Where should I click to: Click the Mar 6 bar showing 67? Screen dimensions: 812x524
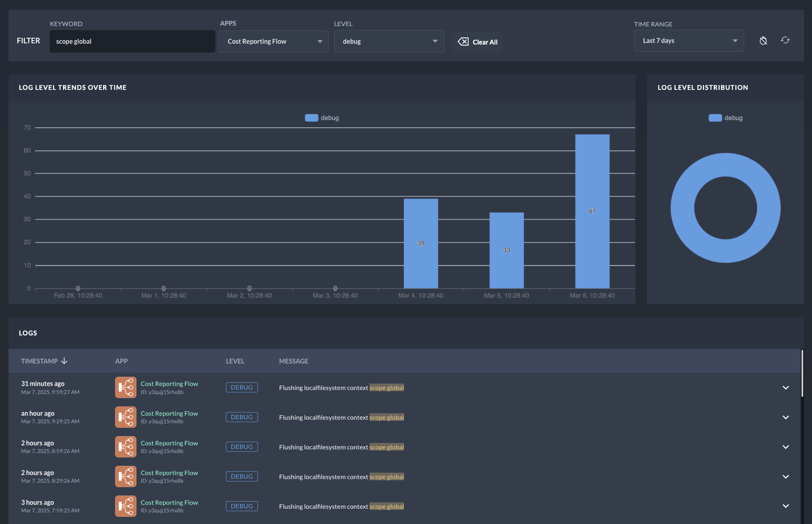(592, 211)
